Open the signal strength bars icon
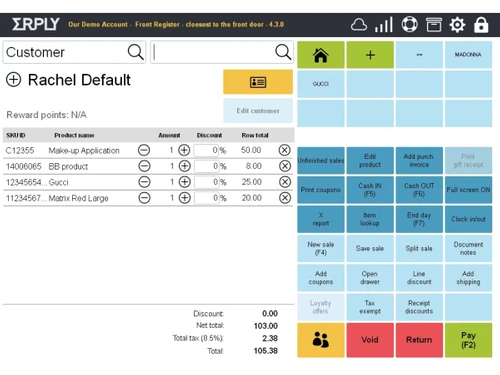 click(384, 25)
